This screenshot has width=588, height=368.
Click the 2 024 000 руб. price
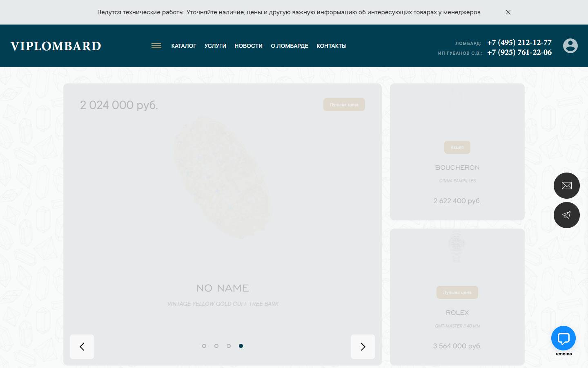tap(119, 105)
